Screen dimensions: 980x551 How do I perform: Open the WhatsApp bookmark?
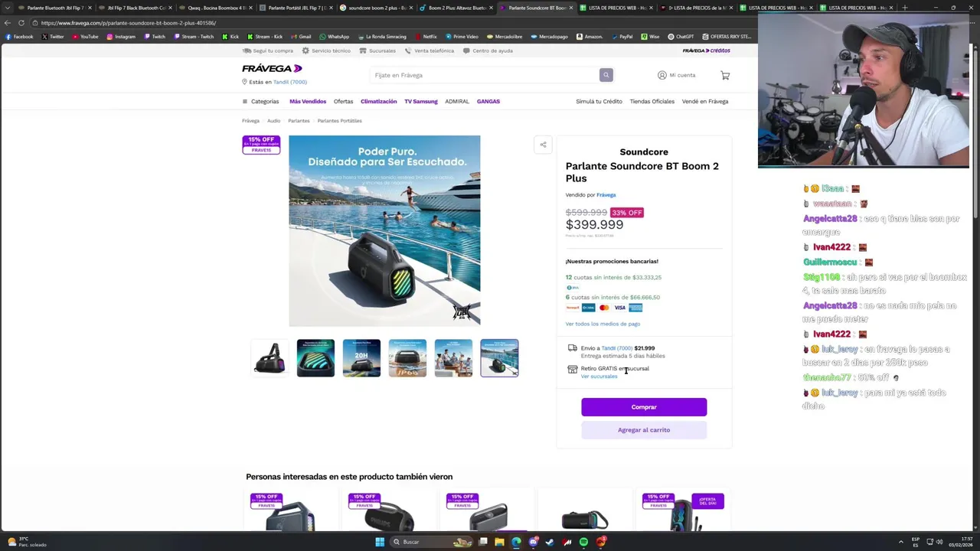click(x=334, y=36)
